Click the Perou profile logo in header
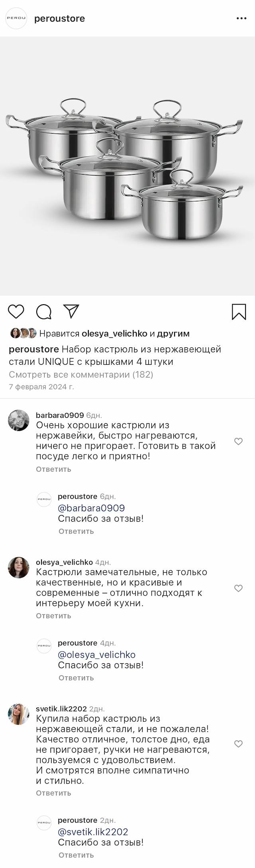Image resolution: width=255 pixels, height=868 pixels. tap(16, 18)
